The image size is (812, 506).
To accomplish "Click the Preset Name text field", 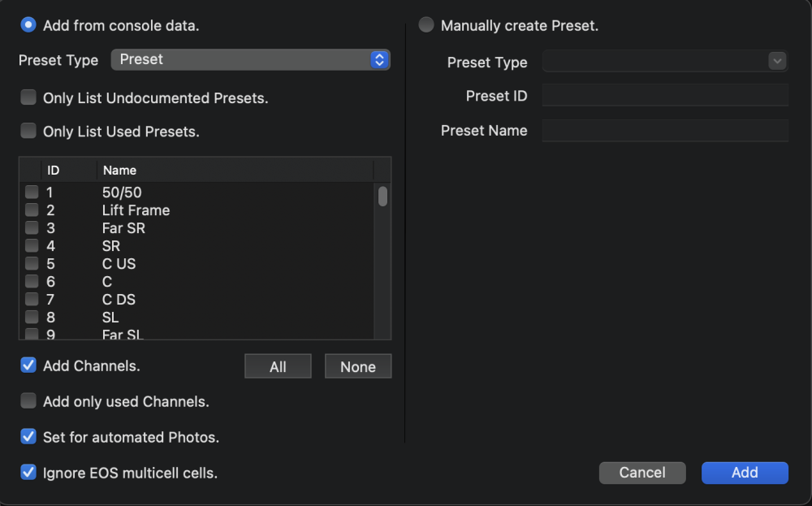I will tap(664, 130).
